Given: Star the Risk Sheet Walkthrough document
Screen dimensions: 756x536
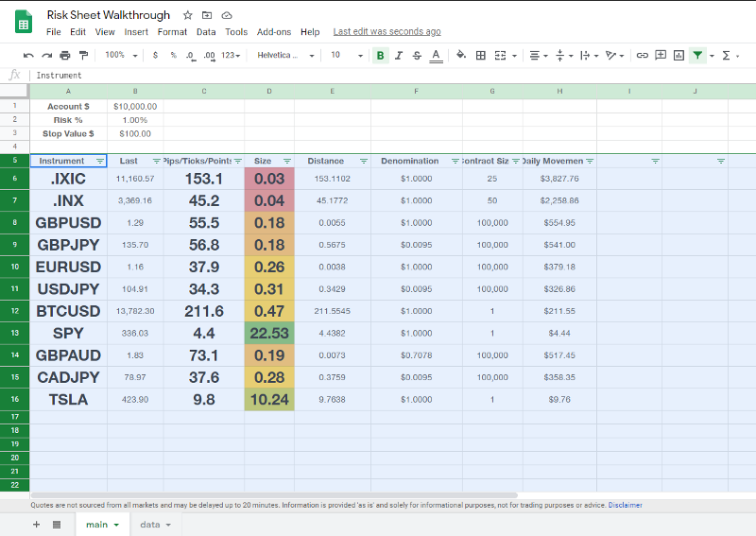Looking at the screenshot, I should 187,15.
